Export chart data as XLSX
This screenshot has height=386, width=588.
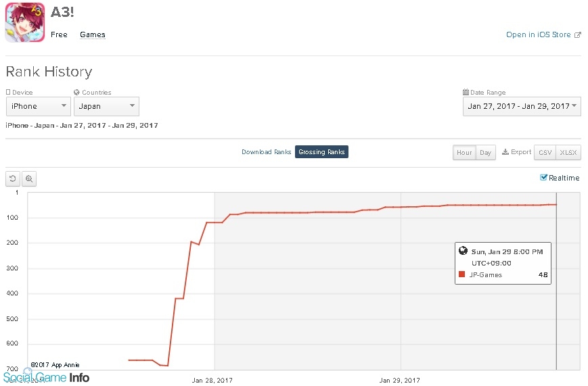[x=568, y=153]
